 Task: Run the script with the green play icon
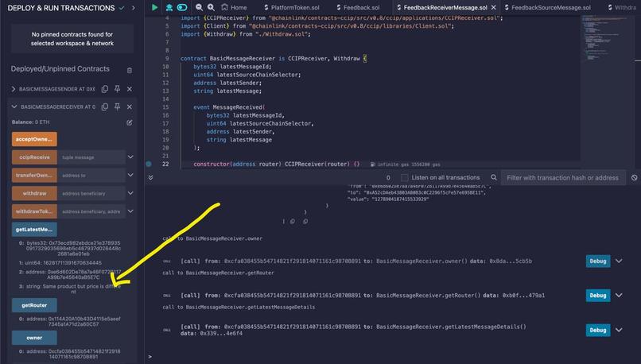click(x=154, y=7)
